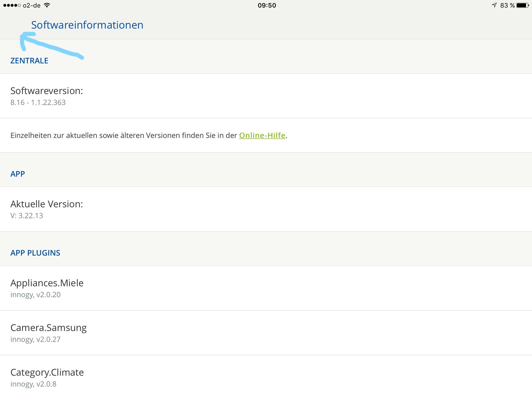532x399 pixels.
Task: Select the APP PLUGINS section header
Action: pos(35,253)
